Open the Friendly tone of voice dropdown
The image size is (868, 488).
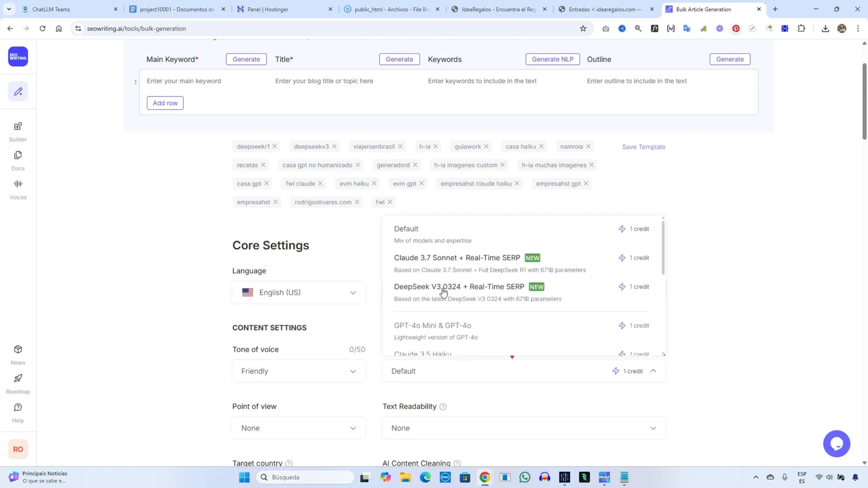click(x=298, y=371)
